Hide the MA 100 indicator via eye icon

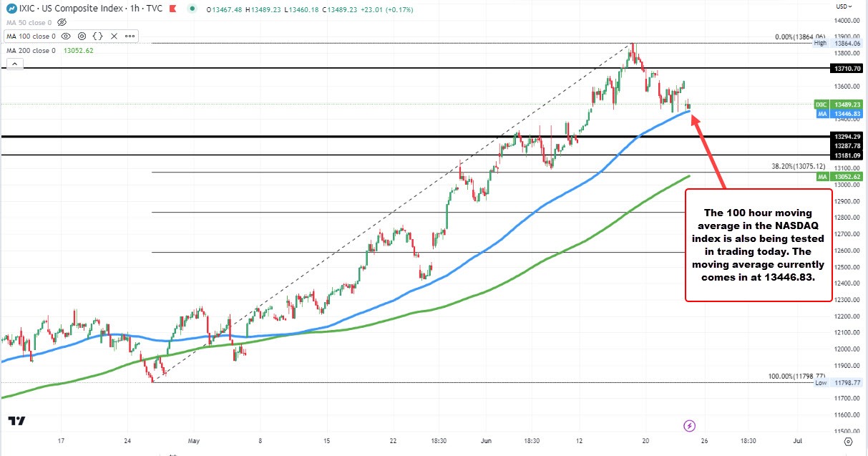(x=66, y=35)
